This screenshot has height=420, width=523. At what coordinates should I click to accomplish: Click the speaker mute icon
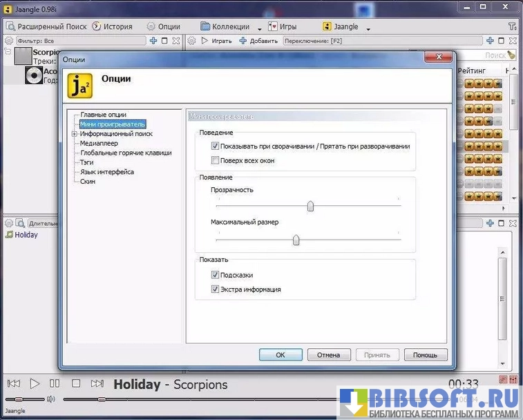pyautogui.click(x=50, y=399)
